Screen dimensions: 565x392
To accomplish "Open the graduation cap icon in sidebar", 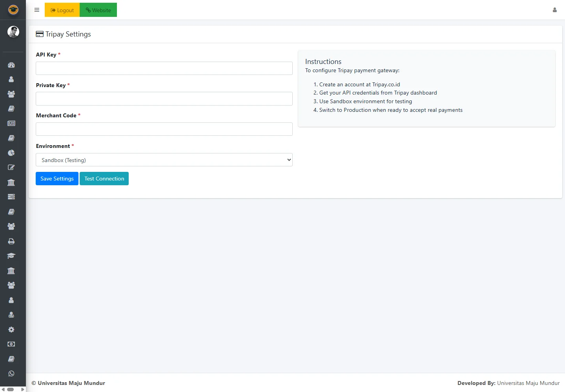I will [x=11, y=256].
